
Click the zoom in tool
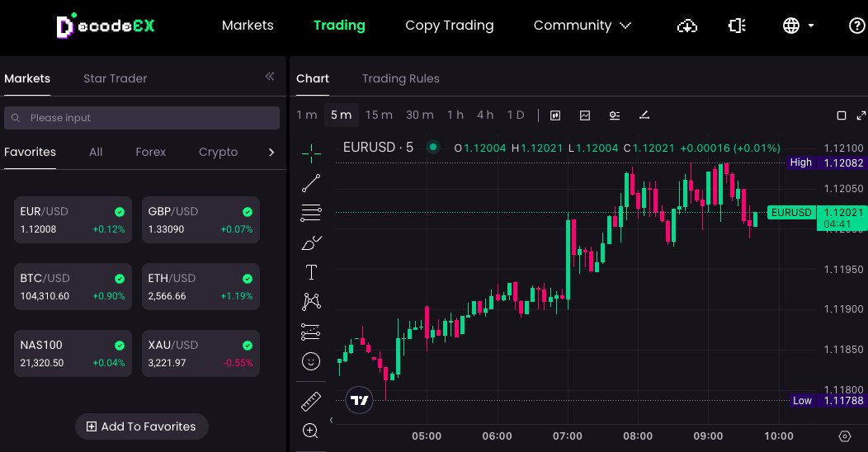pyautogui.click(x=311, y=430)
